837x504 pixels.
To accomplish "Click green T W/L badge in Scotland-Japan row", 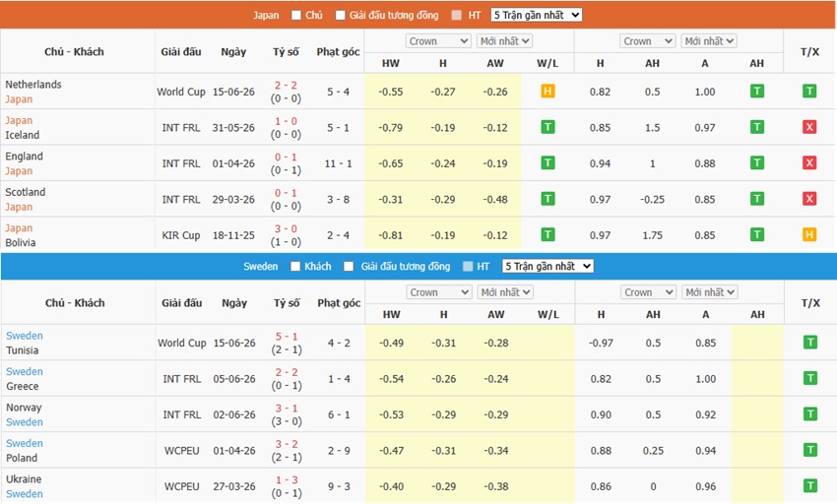I will pyautogui.click(x=547, y=199).
